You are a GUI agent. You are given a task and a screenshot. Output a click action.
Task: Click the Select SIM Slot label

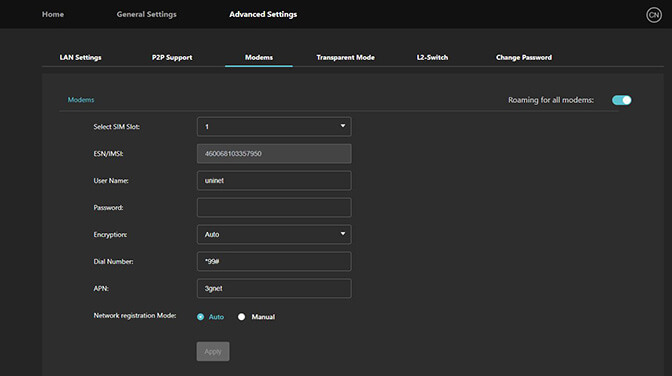click(117, 127)
